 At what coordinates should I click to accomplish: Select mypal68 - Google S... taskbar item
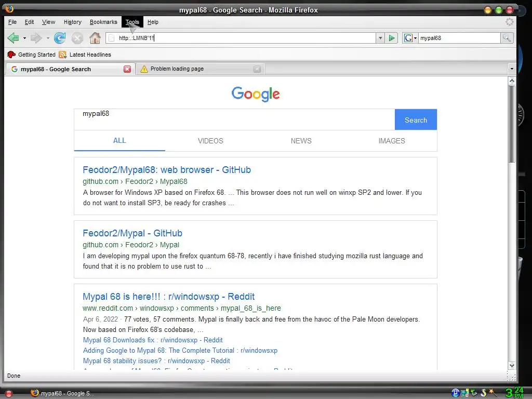pyautogui.click(x=62, y=393)
